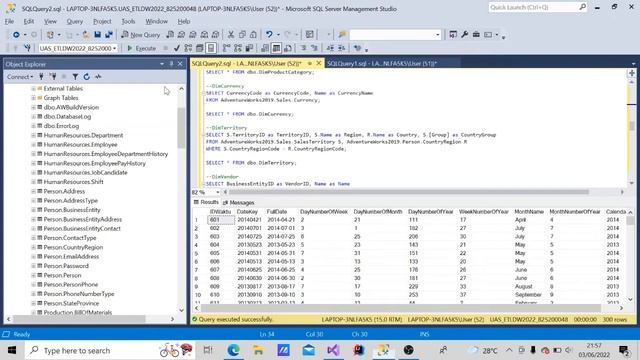Click the Windows Start button

point(12,350)
